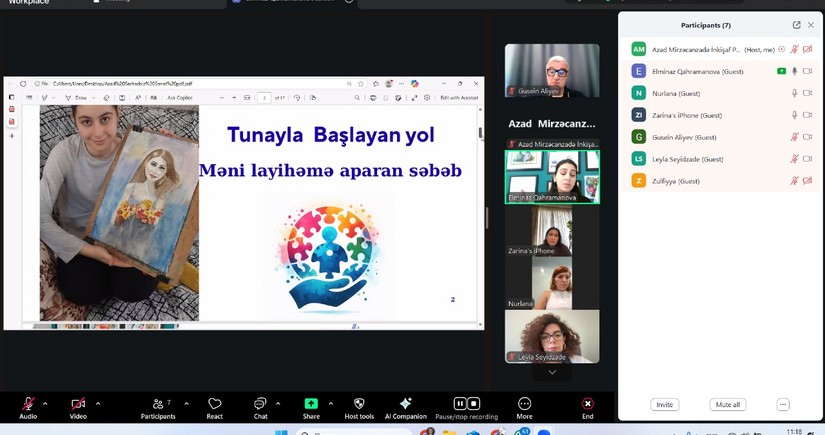Select Leyla Seyidzade video tile
The width and height of the screenshot is (825, 435).
click(x=552, y=337)
